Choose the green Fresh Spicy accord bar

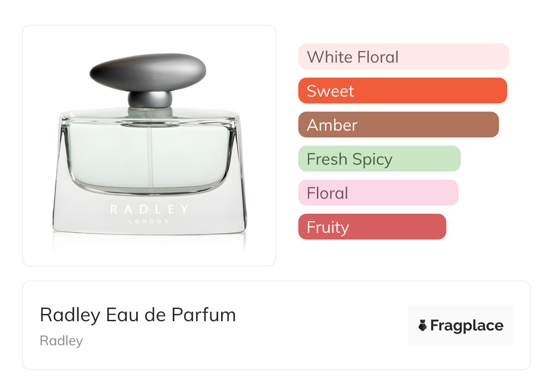click(379, 159)
